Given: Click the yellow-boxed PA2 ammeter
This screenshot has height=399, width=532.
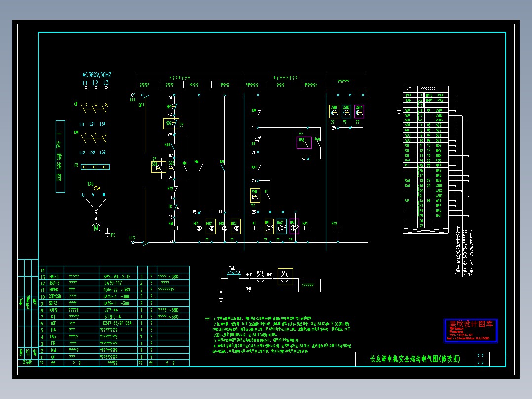Looking at the screenshot, I should [285, 277].
